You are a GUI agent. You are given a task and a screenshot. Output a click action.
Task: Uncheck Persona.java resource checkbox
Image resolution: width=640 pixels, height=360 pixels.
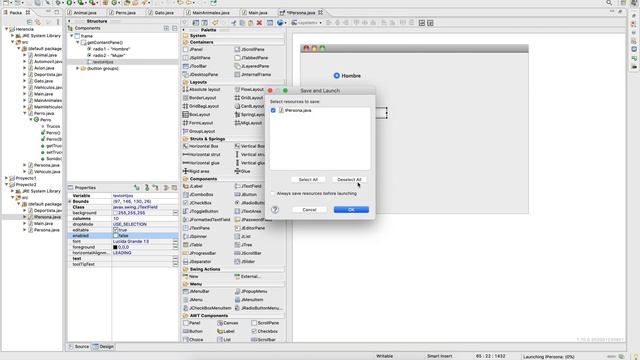(x=273, y=110)
